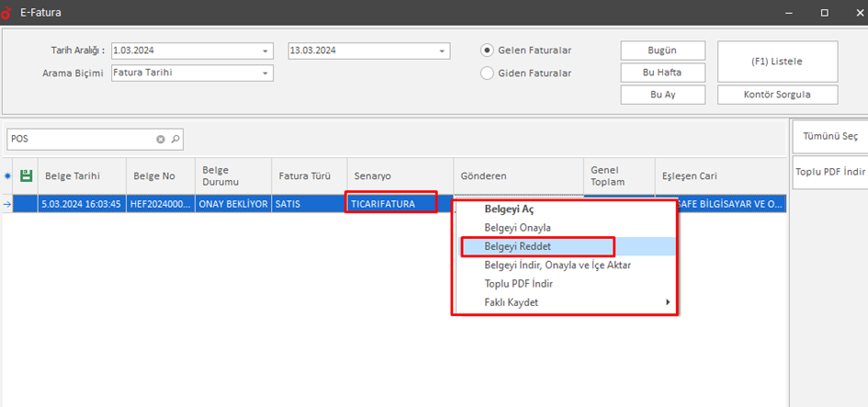The height and width of the screenshot is (407, 868).
Task: Click the HEF2024000... document number cell
Action: (x=161, y=204)
